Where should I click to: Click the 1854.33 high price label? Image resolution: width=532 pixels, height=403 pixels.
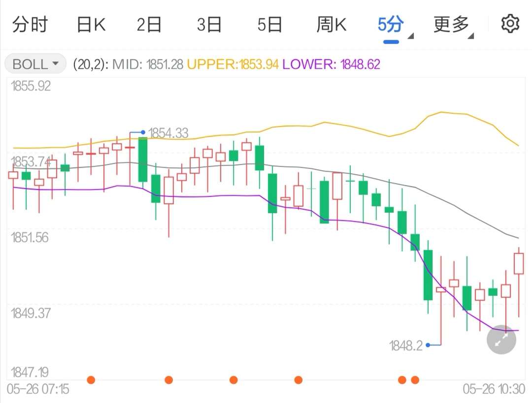pos(168,133)
